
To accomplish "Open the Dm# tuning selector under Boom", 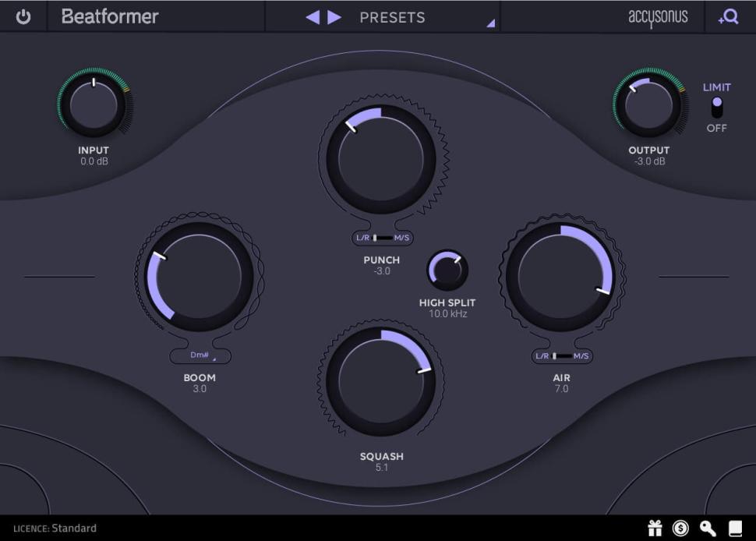I will (x=200, y=355).
